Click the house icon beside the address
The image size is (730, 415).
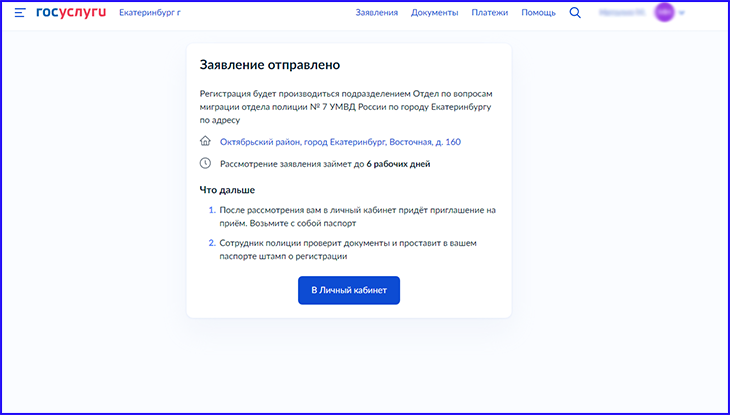pos(206,142)
